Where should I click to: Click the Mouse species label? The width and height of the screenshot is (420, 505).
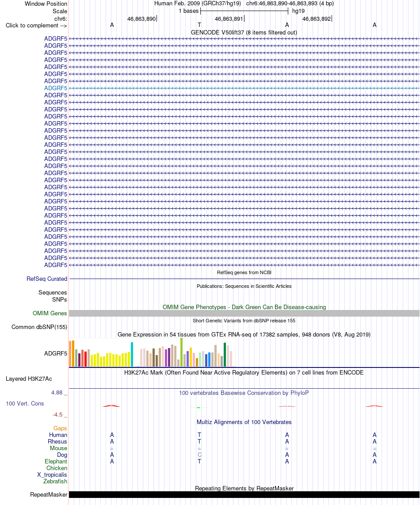click(x=59, y=448)
